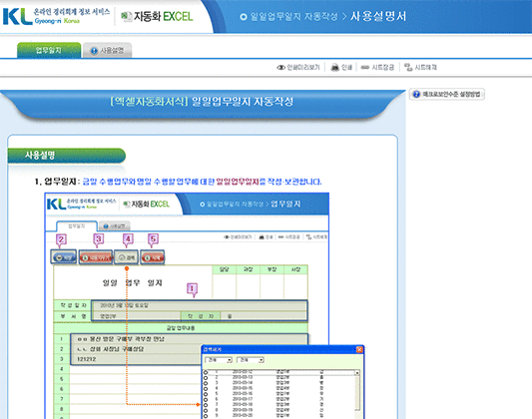532x419 pixels.
Task: Click row 1 work entry 울산 방문
Action: 189,339
